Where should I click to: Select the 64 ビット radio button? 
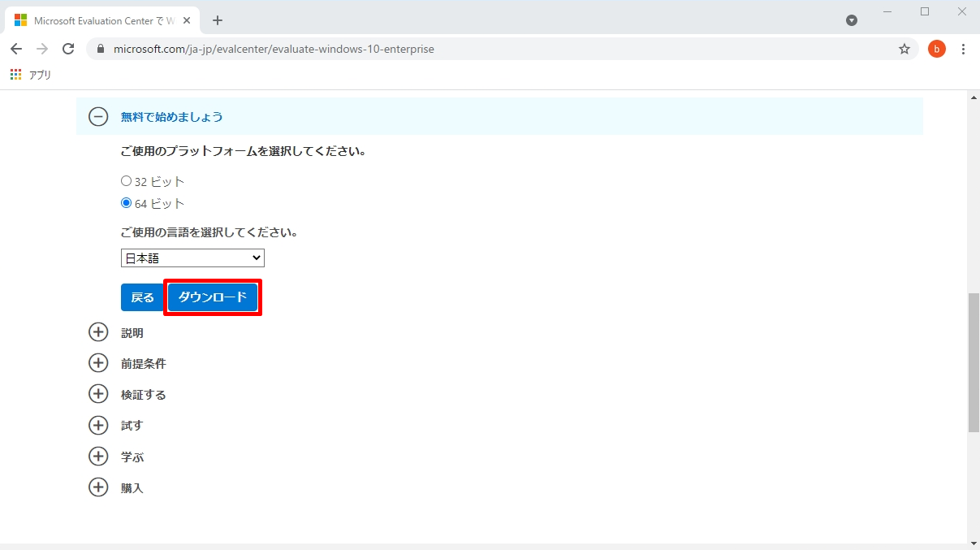tap(126, 203)
